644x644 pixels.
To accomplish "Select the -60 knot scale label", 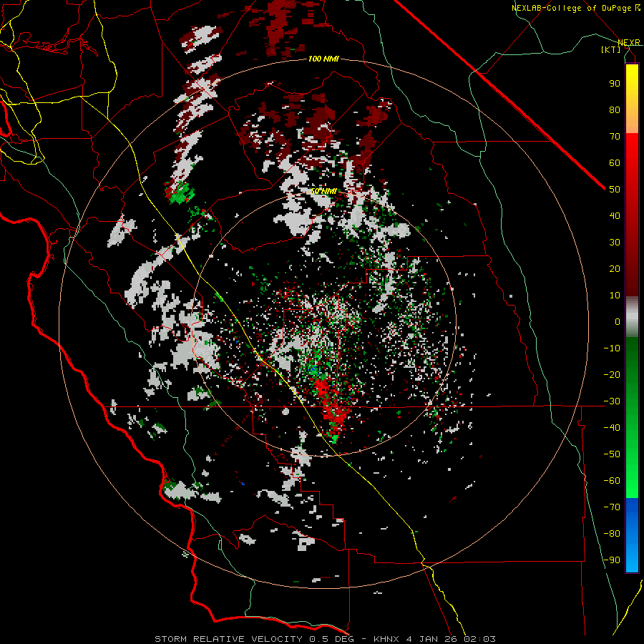I will (612, 481).
